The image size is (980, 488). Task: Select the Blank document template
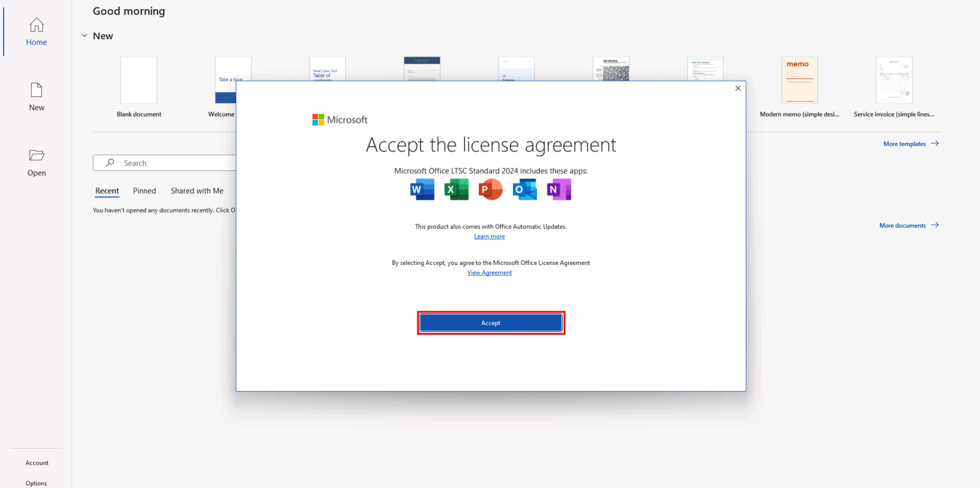point(139,87)
